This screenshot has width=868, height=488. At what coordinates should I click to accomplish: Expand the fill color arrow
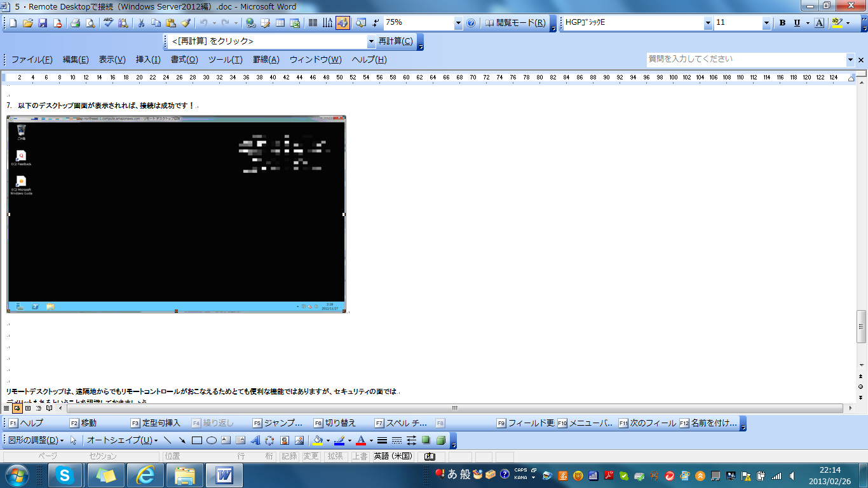(328, 440)
